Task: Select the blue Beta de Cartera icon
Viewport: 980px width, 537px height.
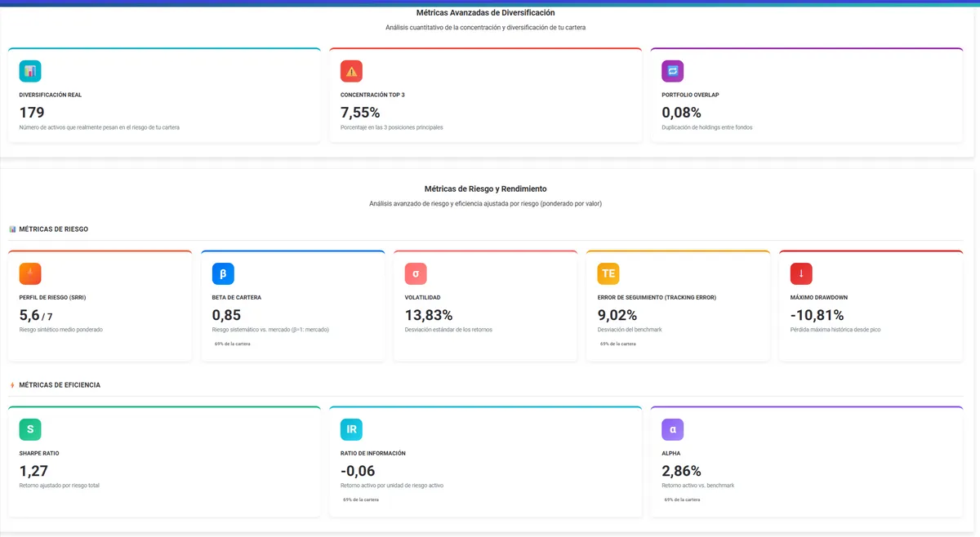Action: click(x=223, y=273)
